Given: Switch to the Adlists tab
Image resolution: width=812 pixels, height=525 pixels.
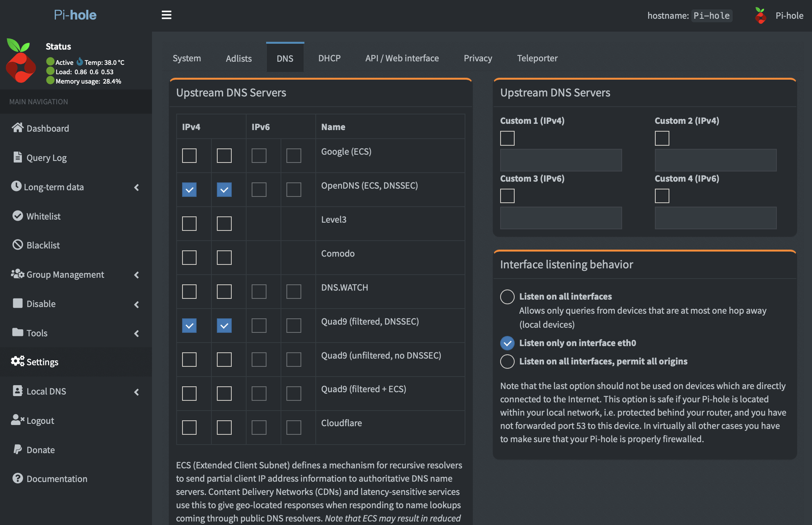Looking at the screenshot, I should [239, 58].
